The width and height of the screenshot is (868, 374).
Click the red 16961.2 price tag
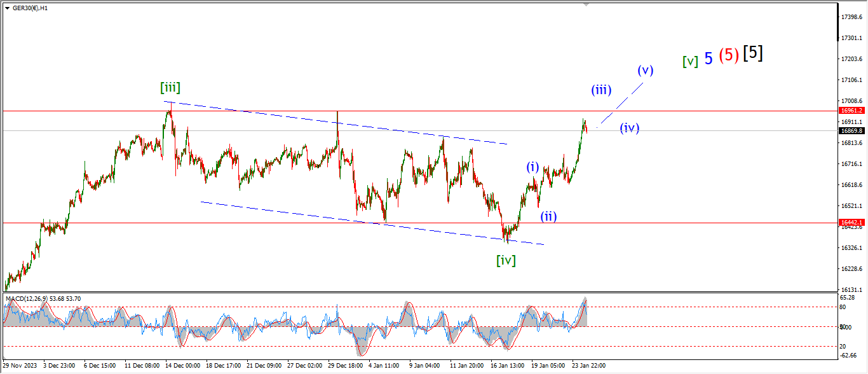[x=850, y=111]
